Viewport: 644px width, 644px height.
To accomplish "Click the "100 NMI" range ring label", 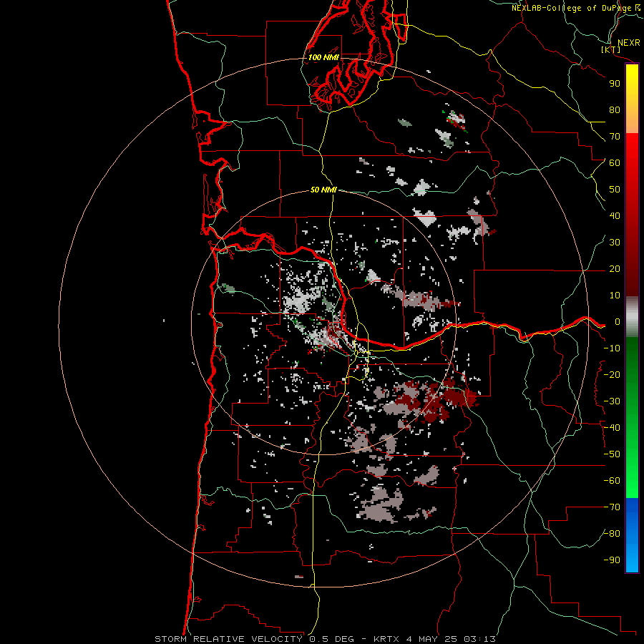I will point(323,57).
